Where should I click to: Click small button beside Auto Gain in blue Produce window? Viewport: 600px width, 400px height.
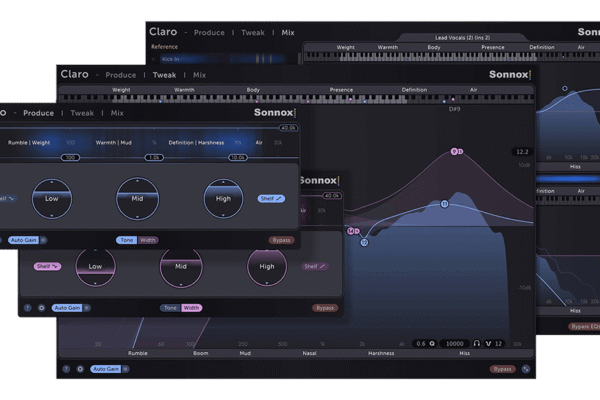(x=43, y=240)
